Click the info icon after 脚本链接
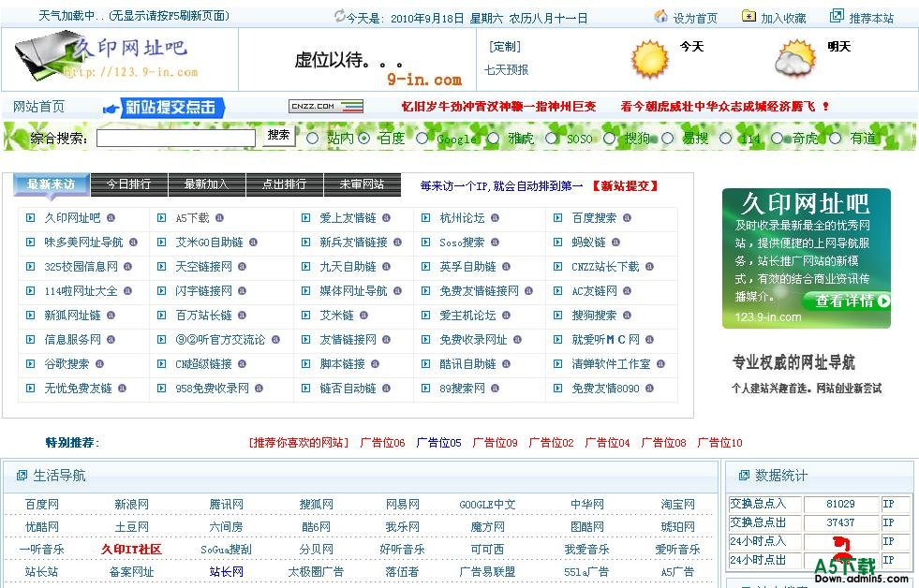The image size is (919, 588). [375, 363]
